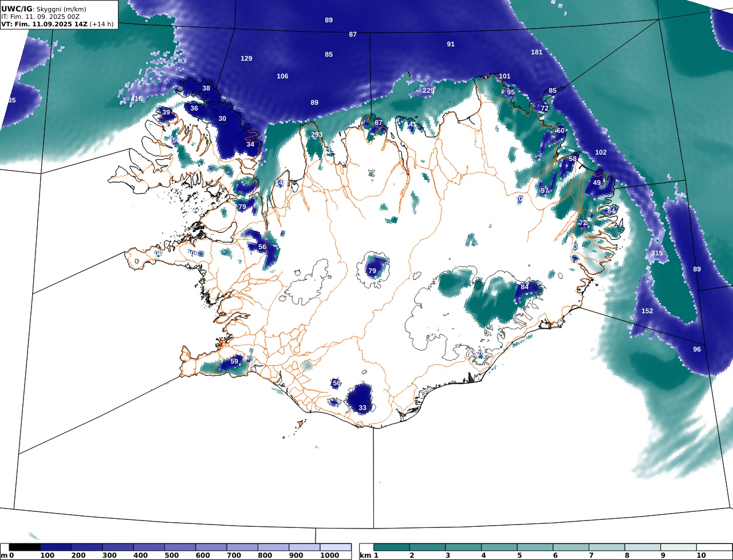Screen dimensions: 733x560
Task: Click the visibility value 96 in southeast sea
Action: click(697, 349)
